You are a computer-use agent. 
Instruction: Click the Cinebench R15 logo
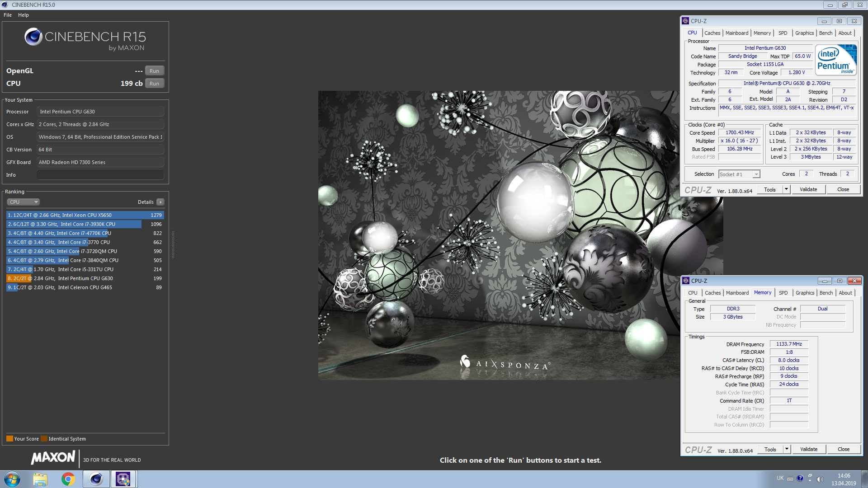coord(85,39)
